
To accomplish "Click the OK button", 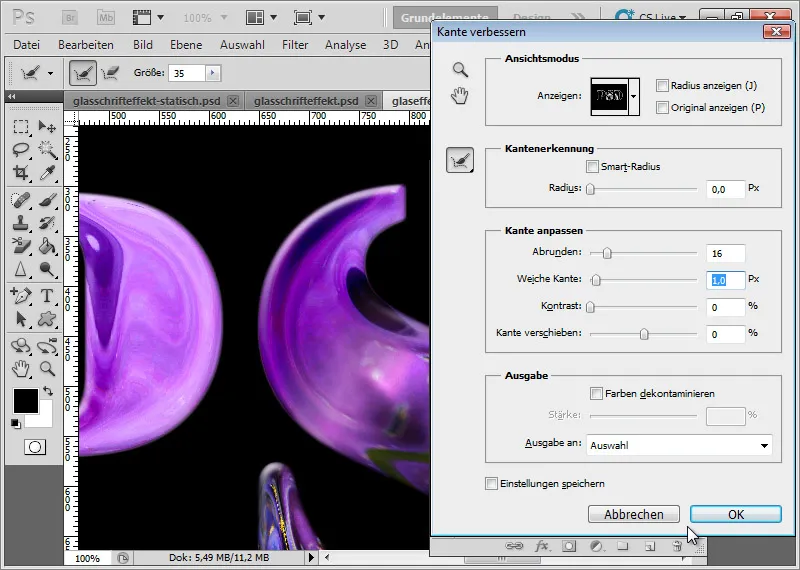I will (735, 514).
